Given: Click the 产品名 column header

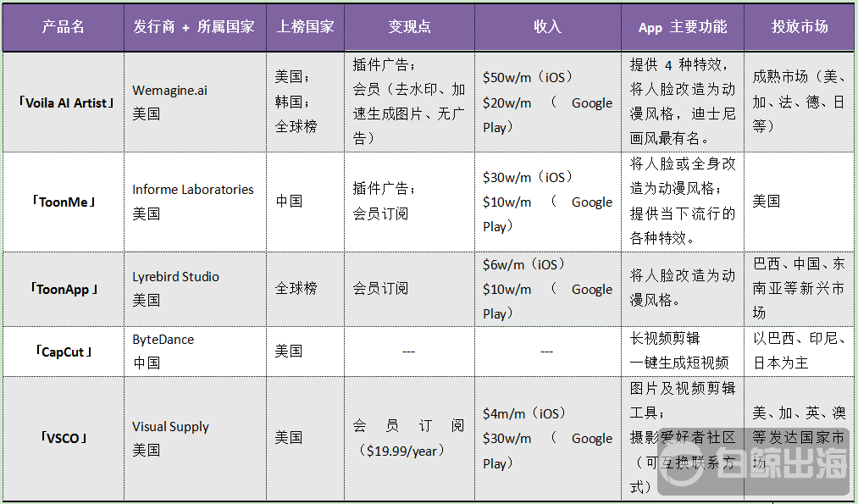Looking at the screenshot, I should tap(64, 26).
